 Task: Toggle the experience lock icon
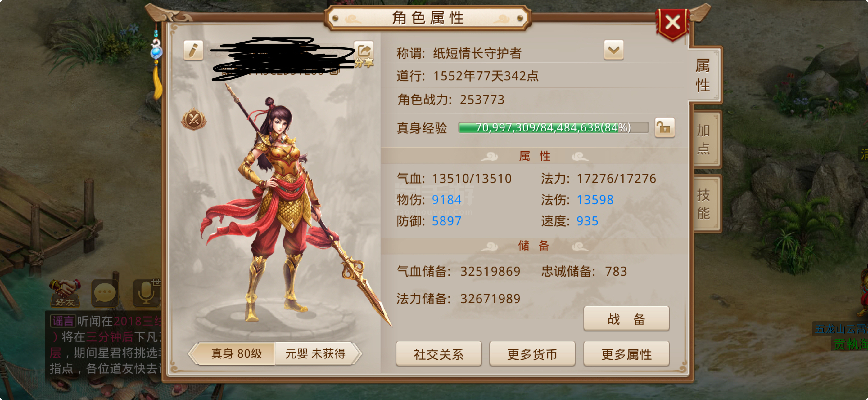[664, 128]
